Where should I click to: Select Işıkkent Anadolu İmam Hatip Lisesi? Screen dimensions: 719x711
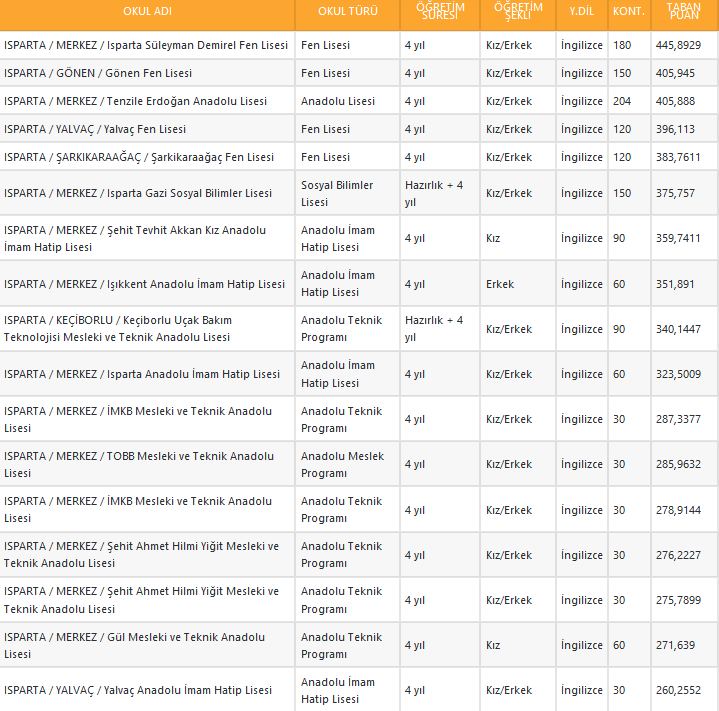(144, 284)
